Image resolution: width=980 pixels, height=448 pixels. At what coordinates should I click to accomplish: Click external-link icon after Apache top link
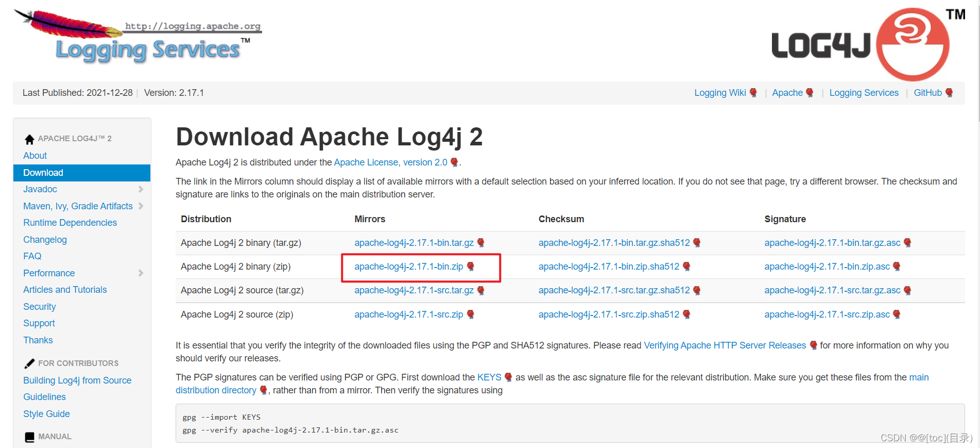click(x=810, y=93)
